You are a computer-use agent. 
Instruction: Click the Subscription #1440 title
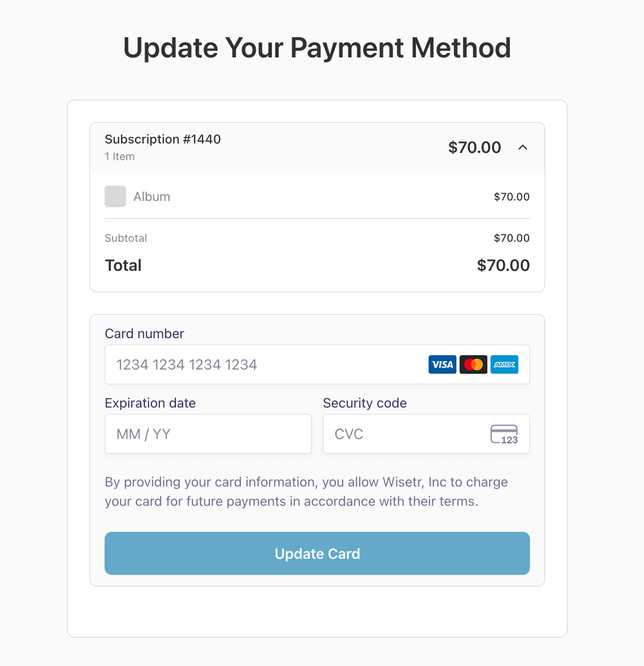[x=163, y=139]
